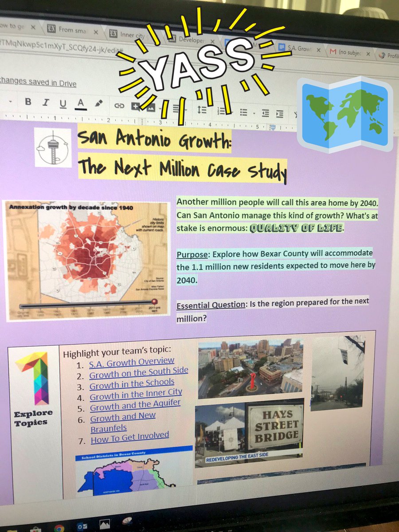Switch to the "S.A. Growt" Docs tab
This screenshot has height=532, width=399.
pyautogui.click(x=298, y=49)
